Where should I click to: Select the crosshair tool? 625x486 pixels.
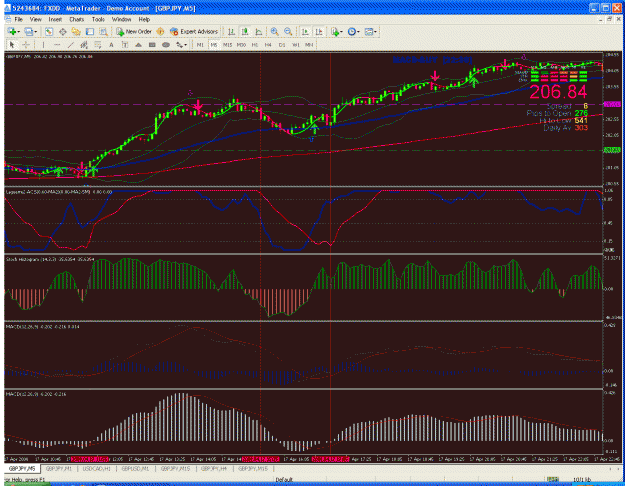click(26, 45)
